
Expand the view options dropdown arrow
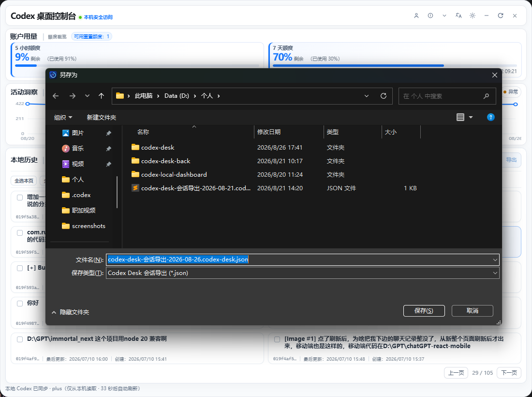pos(471,118)
